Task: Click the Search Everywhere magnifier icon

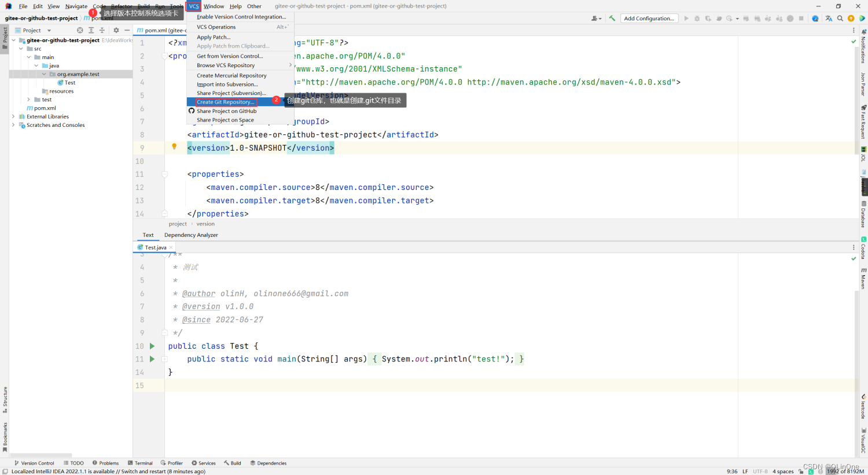Action: point(840,19)
